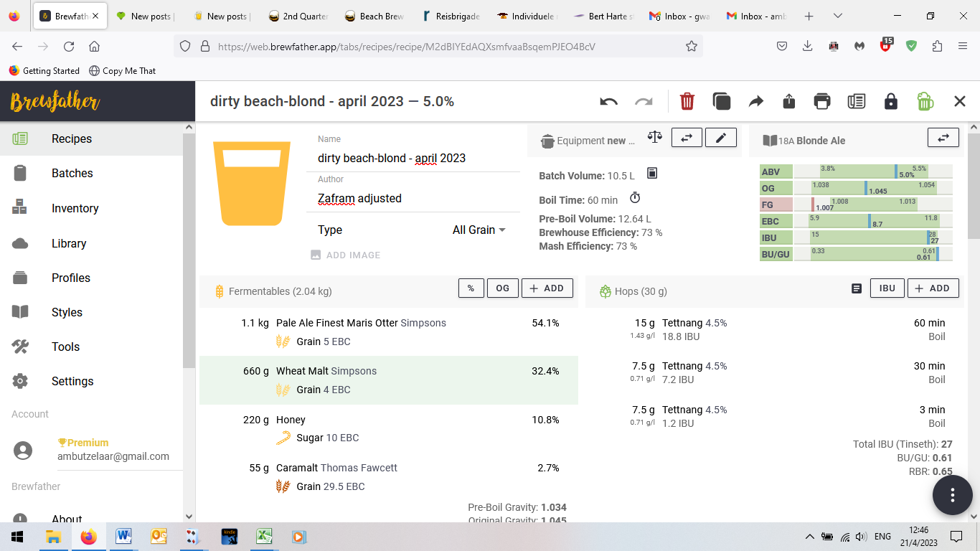Screen dimensions: 980x551
Task: Click the ABV style range bar
Action: pos(872,171)
